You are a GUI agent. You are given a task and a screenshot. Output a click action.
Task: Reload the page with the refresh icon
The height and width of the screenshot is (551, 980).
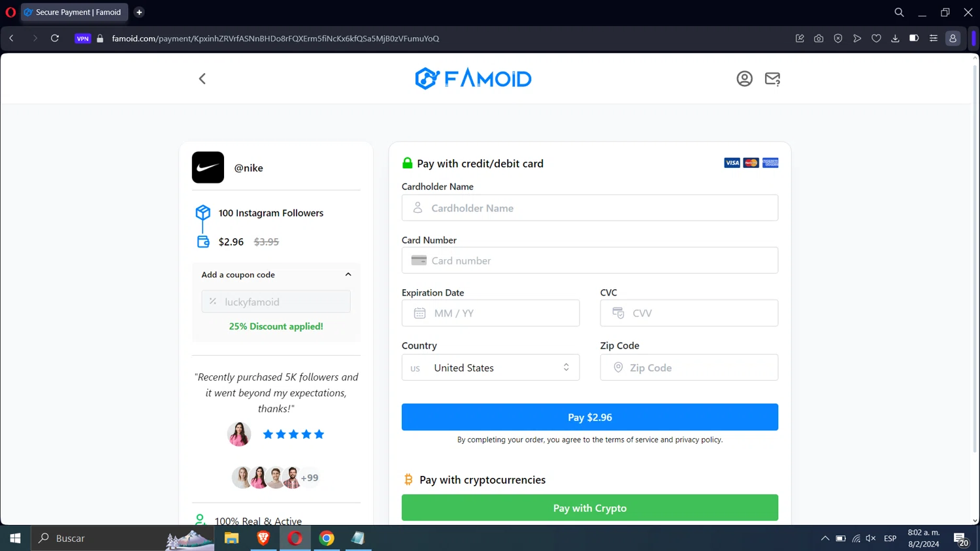click(x=55, y=39)
